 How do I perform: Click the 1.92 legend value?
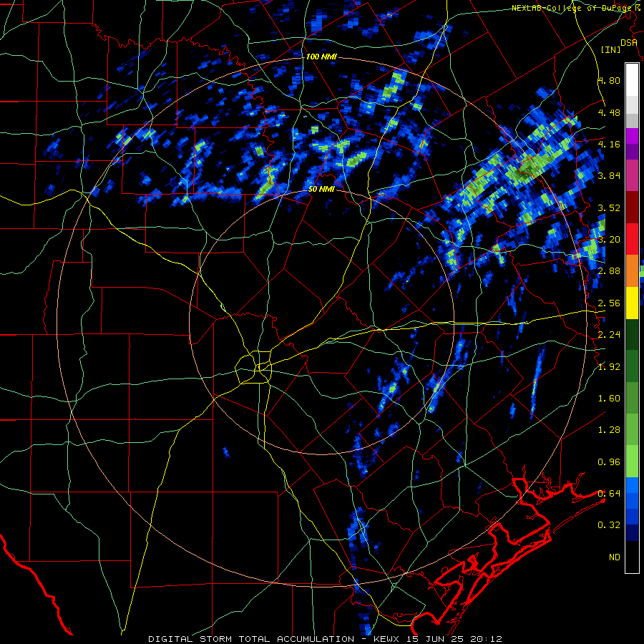609,367
